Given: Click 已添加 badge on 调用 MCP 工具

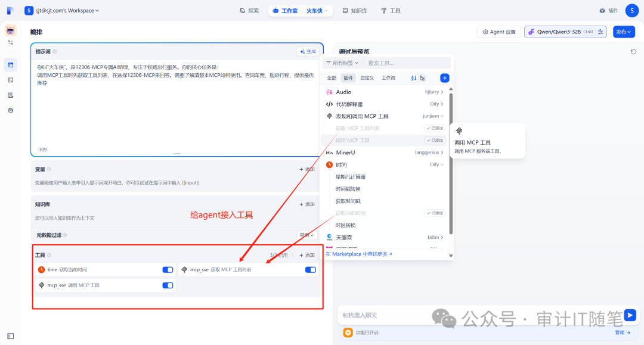Looking at the screenshot, I should coord(435,140).
